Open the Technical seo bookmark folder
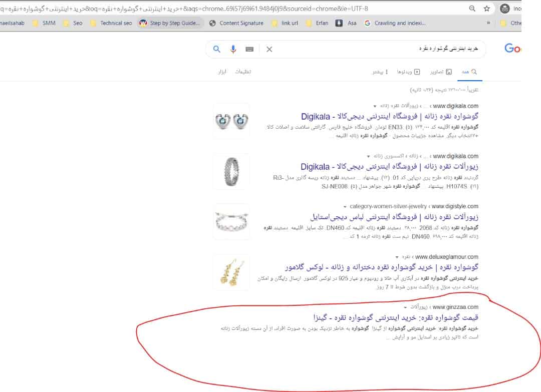Viewport: 541px width, 392px height. (111, 23)
